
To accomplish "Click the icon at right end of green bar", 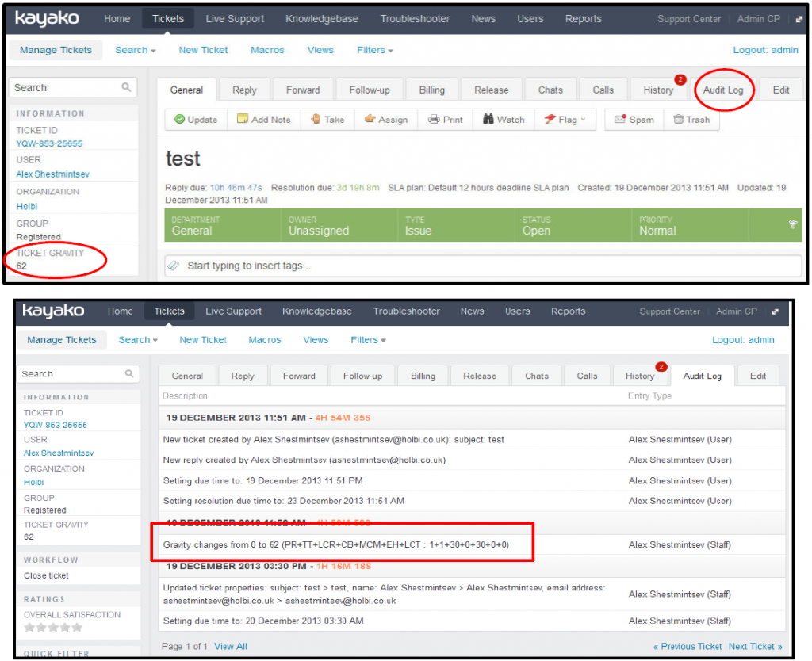I will [x=793, y=224].
